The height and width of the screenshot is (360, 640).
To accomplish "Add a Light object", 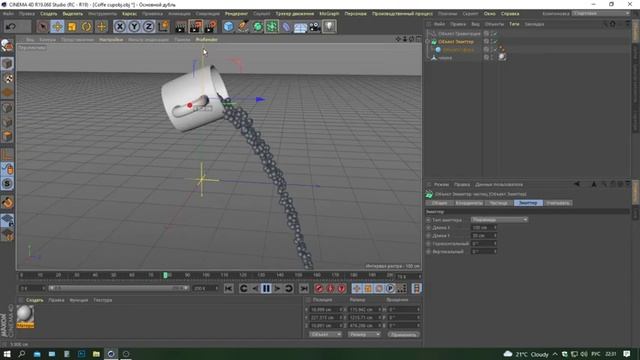I will pos(329,27).
